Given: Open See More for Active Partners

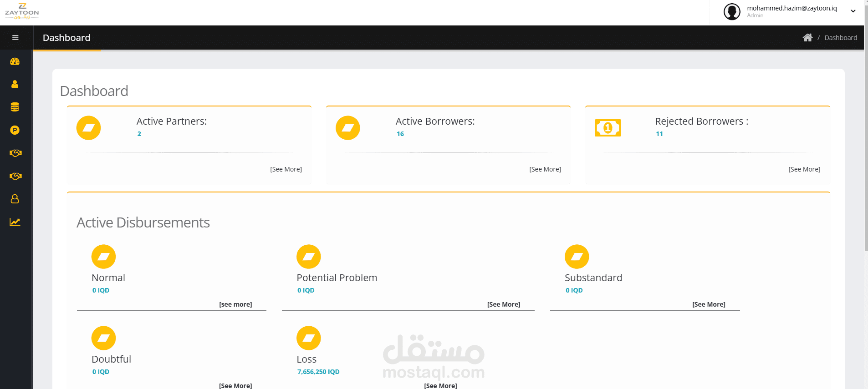Looking at the screenshot, I should point(286,169).
